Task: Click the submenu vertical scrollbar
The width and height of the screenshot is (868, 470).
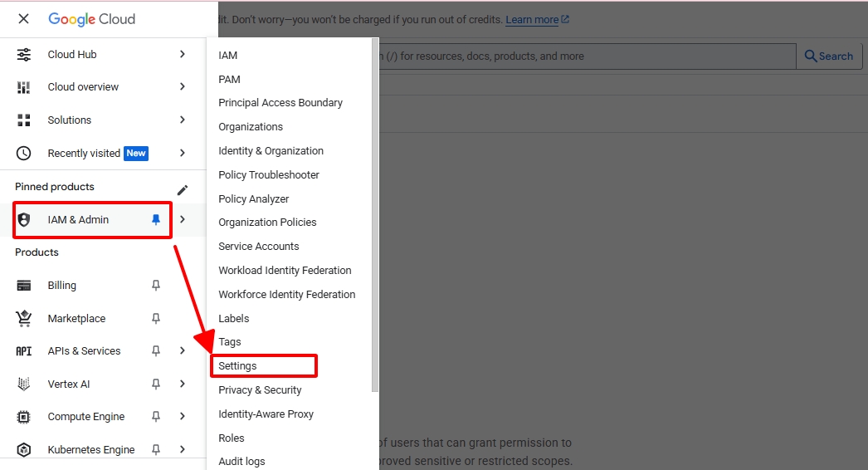Action: [375, 216]
